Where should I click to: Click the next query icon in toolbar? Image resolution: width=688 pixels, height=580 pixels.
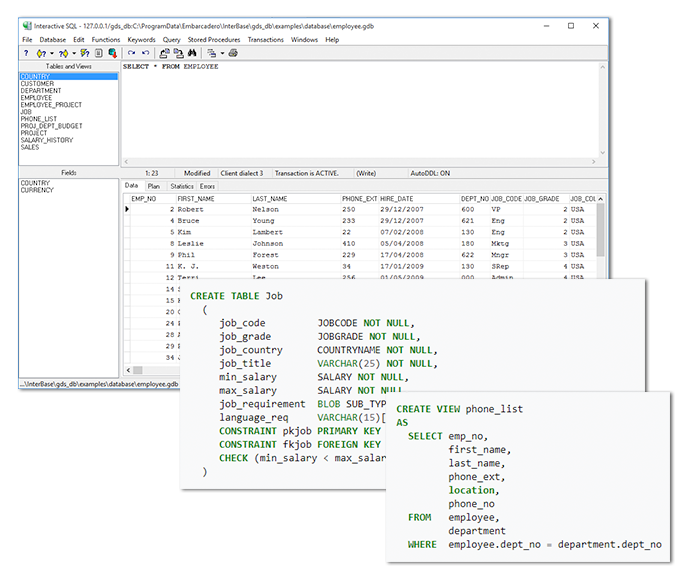[63, 53]
